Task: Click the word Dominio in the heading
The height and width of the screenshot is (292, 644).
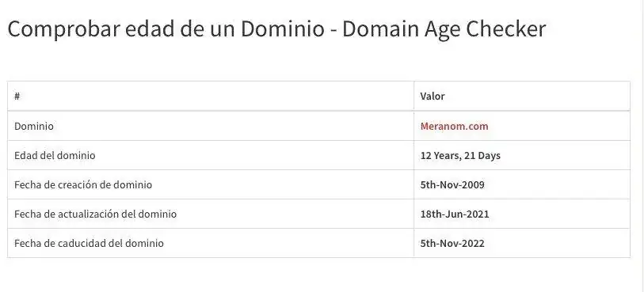Action: click(x=283, y=29)
